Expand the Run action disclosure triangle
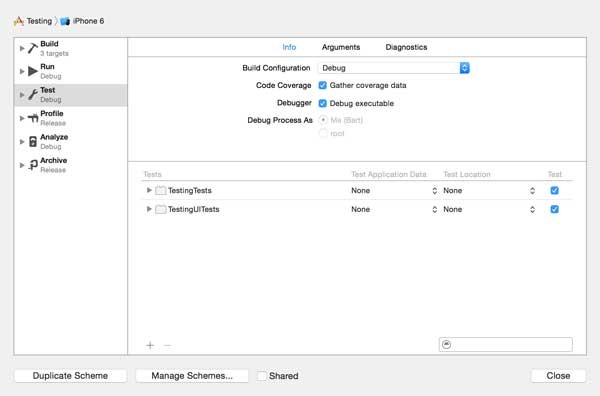This screenshot has height=396, width=600. [x=22, y=71]
